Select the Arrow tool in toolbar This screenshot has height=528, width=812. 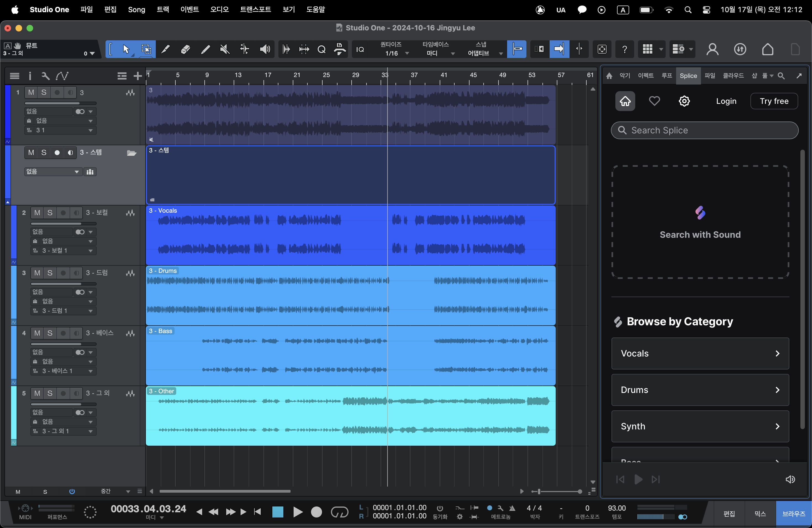(126, 49)
